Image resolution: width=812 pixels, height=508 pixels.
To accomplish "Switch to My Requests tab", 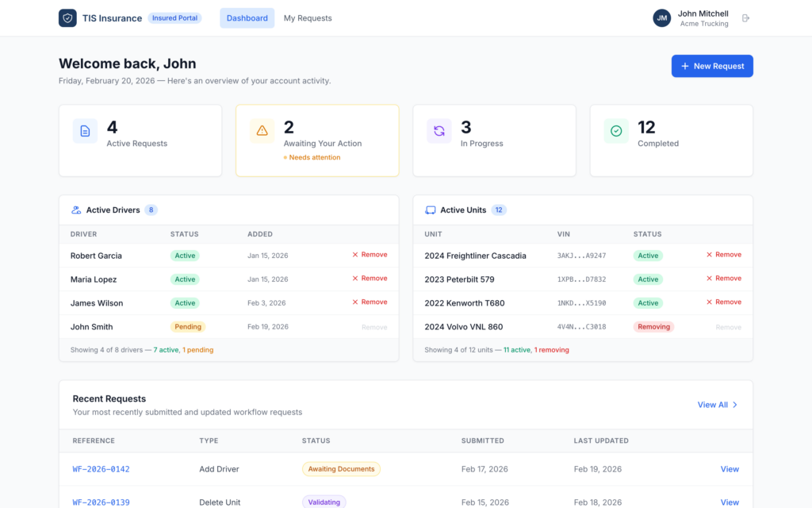I will click(308, 18).
